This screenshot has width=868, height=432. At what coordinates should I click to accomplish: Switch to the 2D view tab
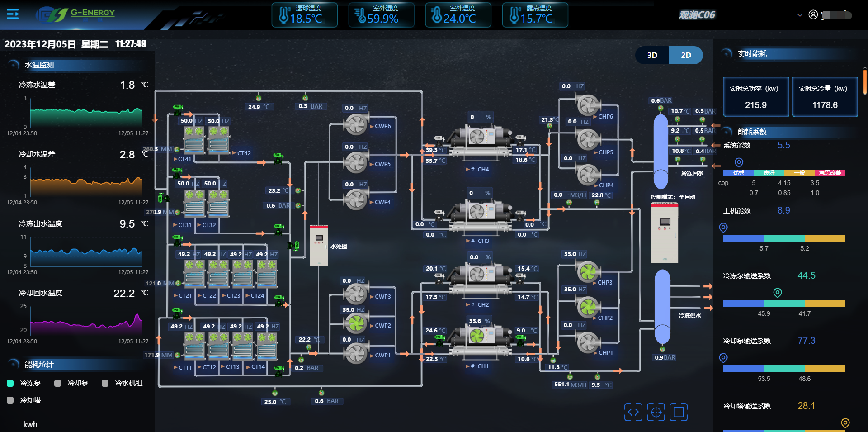click(686, 55)
